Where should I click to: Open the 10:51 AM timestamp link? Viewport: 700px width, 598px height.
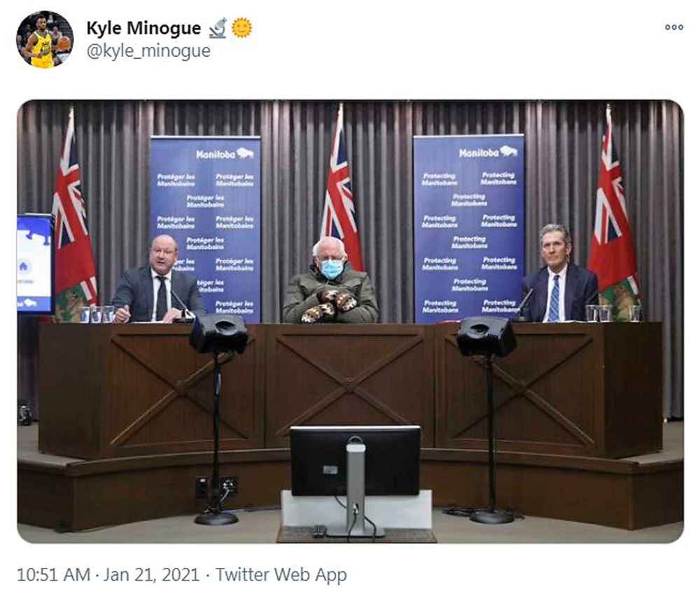pos(54,574)
